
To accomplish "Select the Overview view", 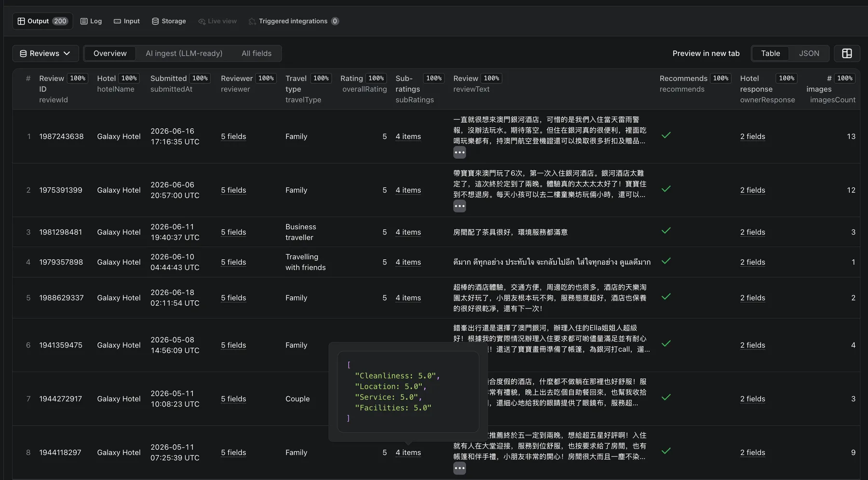I will 110,53.
